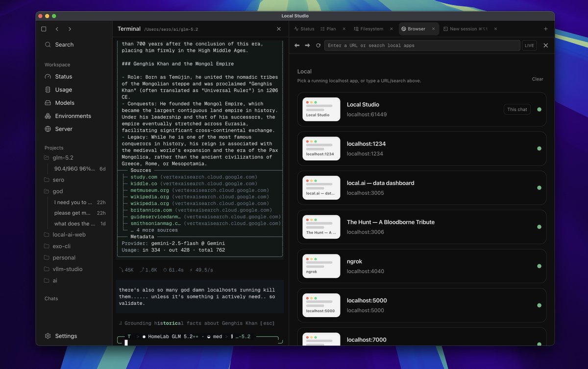Click the Local Studio preview thumbnail
This screenshot has height=369, width=588.
(x=321, y=110)
